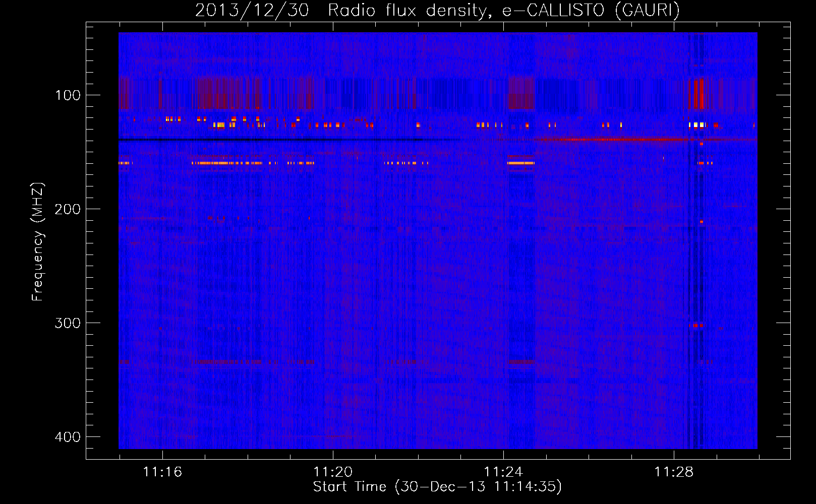
Task: Click the '11:20' time tick label
Action: [333, 472]
